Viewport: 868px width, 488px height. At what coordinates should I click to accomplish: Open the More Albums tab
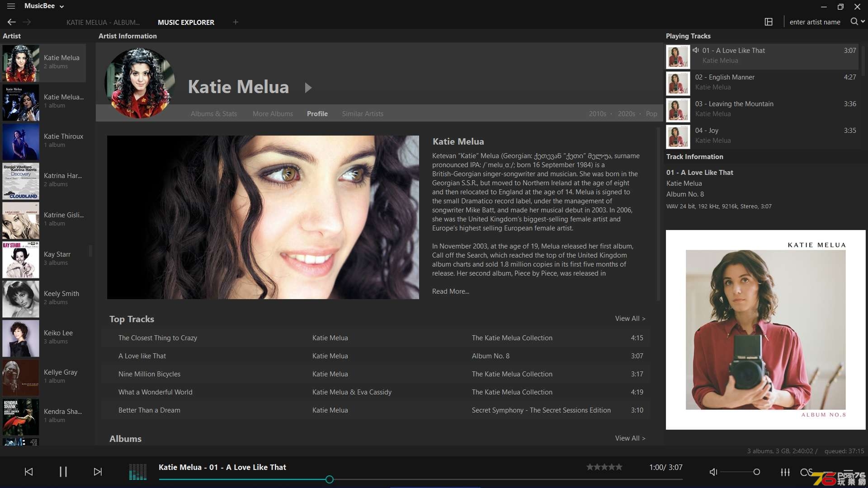point(273,114)
